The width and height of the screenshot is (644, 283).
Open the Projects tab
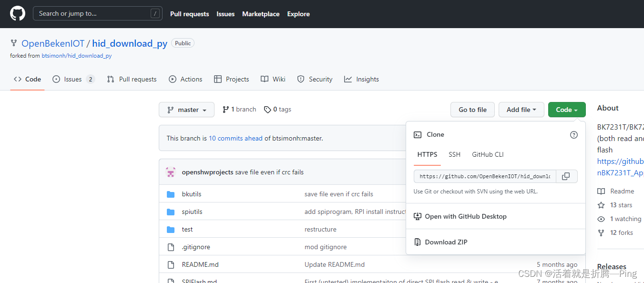coord(232,79)
